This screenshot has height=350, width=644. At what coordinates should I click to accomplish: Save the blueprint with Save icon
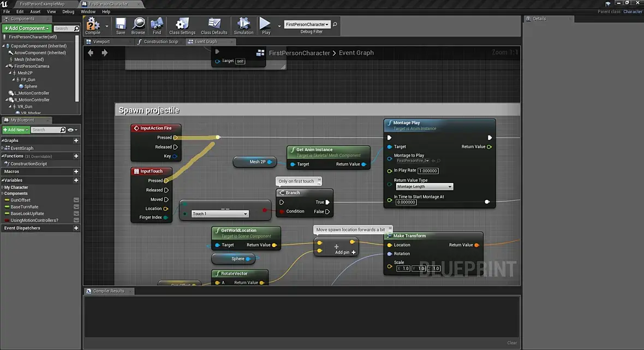point(121,24)
